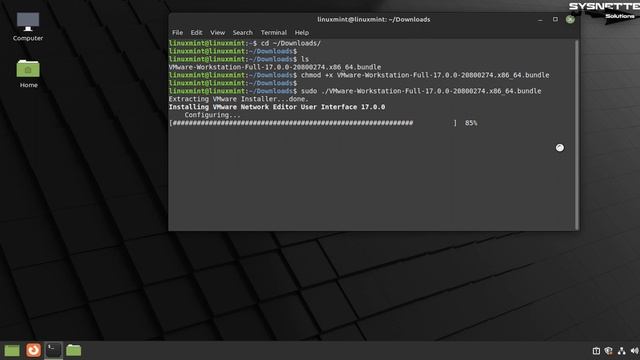Viewport: 640px width, 360px height.
Task: Open the File menu in Terminal
Action: pyautogui.click(x=177, y=32)
